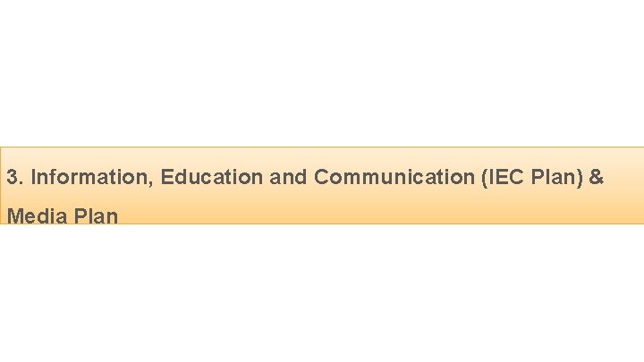Screen dimensions: 644x362
Task: Click the number "3." starting the heading
Action: [x=15, y=177]
